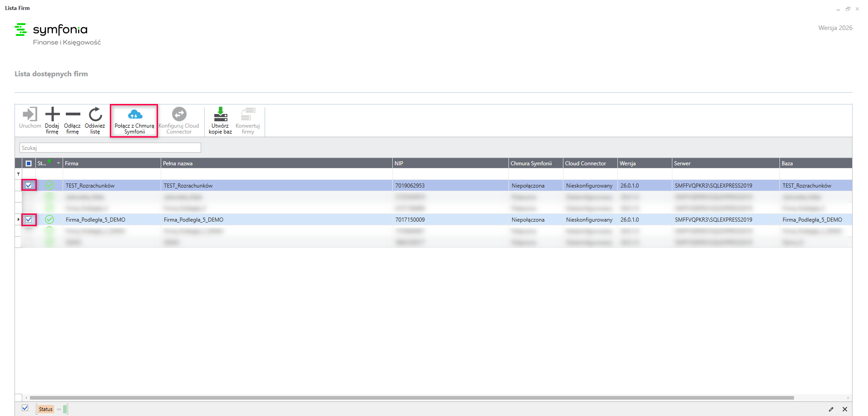Sort by the Firma column header

click(x=111, y=163)
